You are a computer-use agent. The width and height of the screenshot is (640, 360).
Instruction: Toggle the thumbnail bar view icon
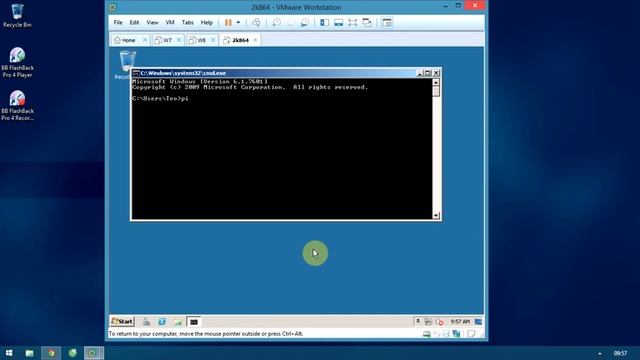(338, 22)
